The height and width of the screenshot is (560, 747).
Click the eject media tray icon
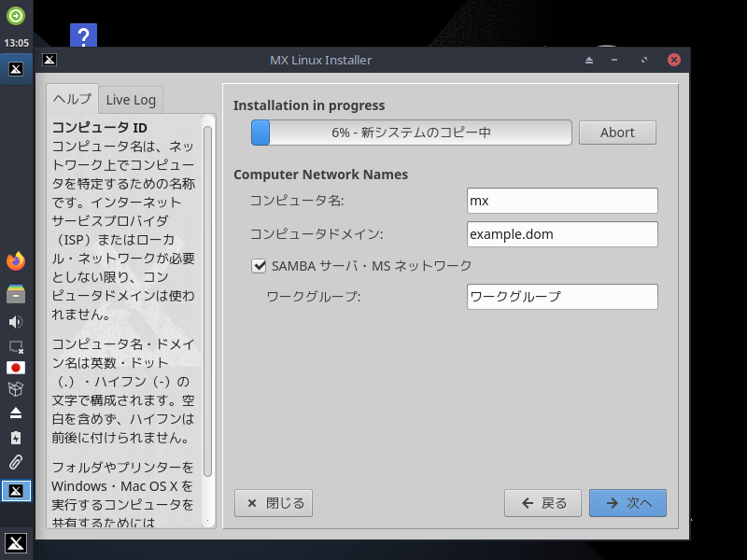pyautogui.click(x=16, y=413)
